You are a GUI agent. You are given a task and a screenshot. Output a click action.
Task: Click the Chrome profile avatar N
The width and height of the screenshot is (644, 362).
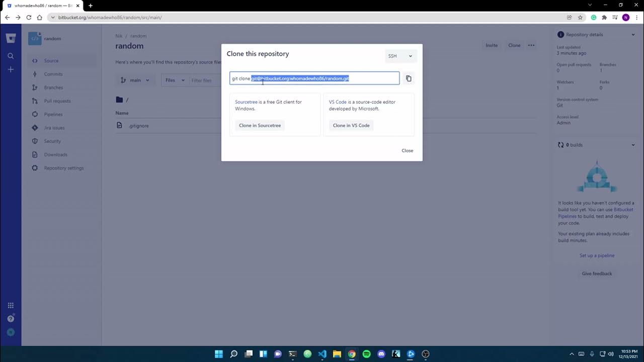(626, 17)
